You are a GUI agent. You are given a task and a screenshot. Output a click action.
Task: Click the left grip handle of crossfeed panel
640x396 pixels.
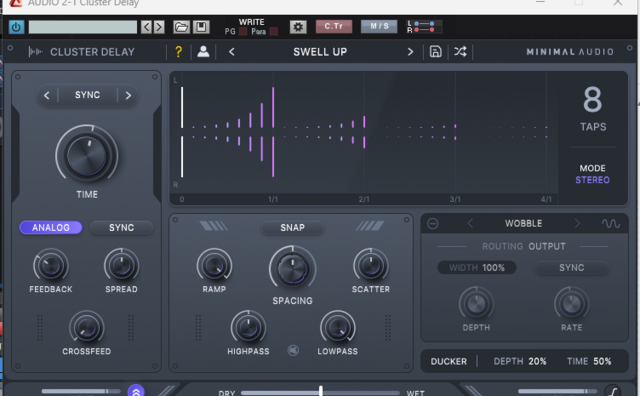[40, 327]
